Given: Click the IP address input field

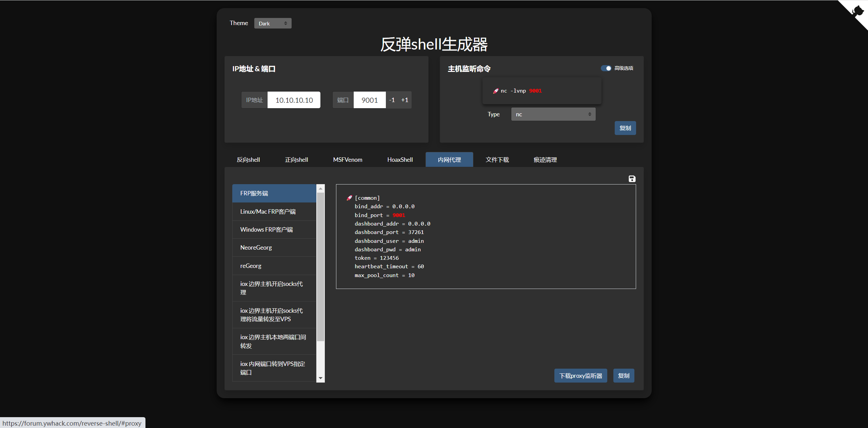Looking at the screenshot, I should click(x=294, y=100).
